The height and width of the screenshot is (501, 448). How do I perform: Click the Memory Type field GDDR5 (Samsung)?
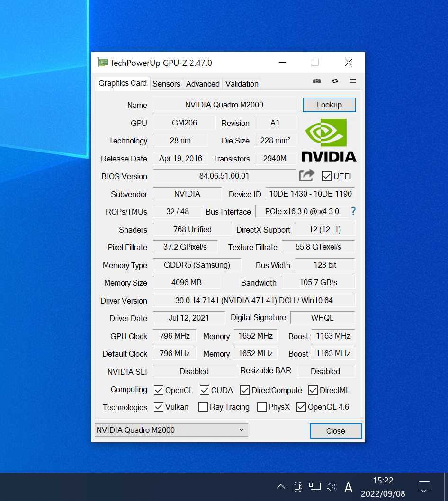tap(197, 265)
